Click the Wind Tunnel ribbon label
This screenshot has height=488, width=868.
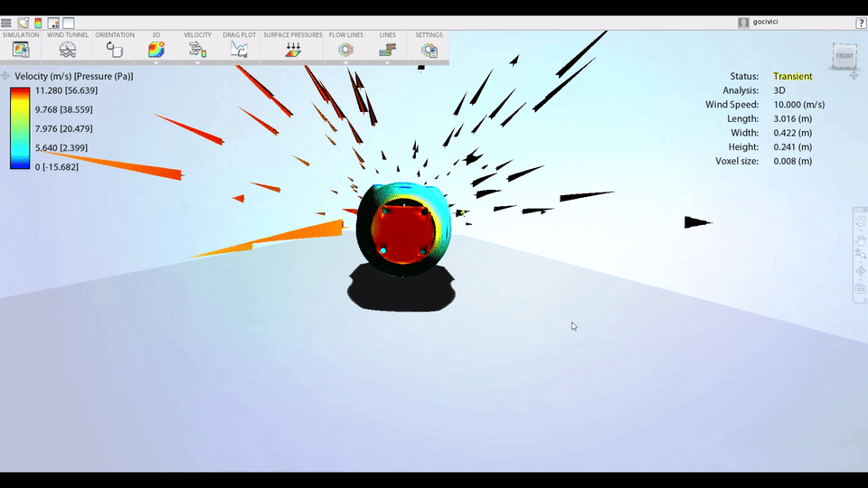pyautogui.click(x=68, y=35)
